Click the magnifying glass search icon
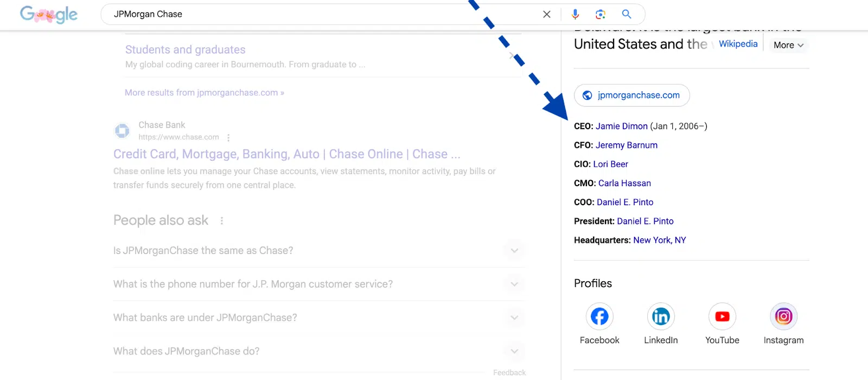 coord(627,14)
